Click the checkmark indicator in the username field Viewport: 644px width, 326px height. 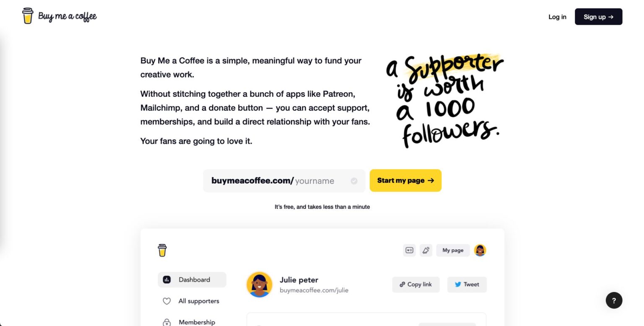pos(354,181)
